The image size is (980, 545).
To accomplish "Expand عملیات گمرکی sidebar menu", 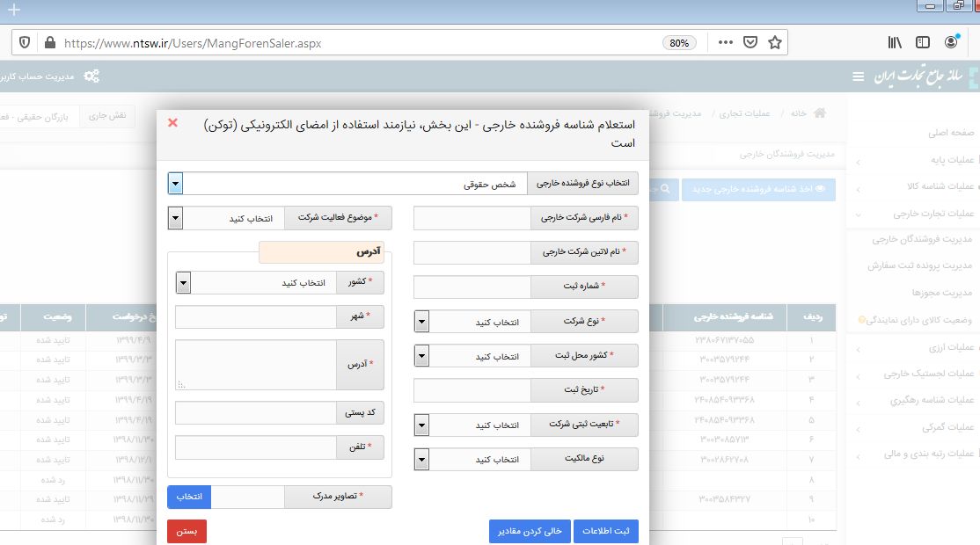I will click(x=947, y=427).
